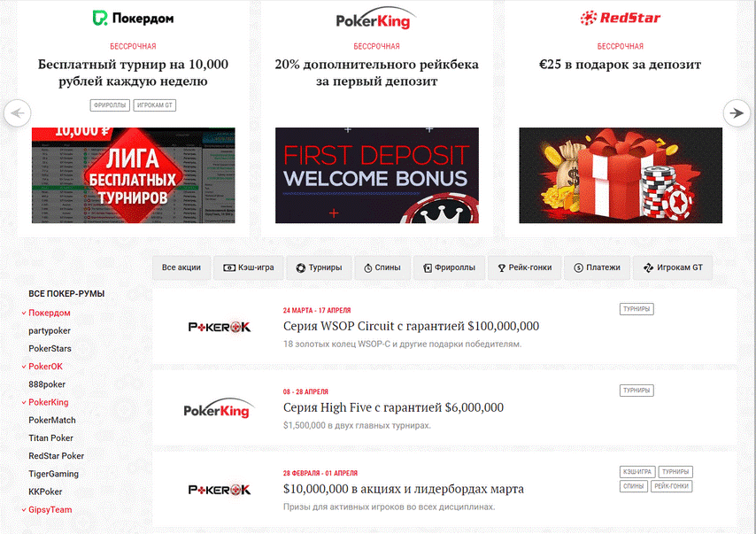Click the PokerOK logo in the WSOP Circuit row
Image resolution: width=756 pixels, height=534 pixels.
[x=220, y=328]
